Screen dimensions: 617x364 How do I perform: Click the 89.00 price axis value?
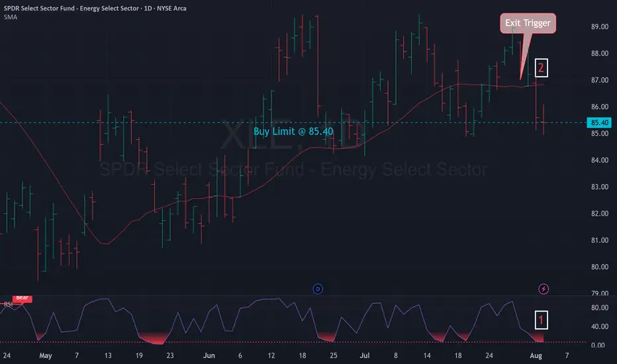click(x=599, y=26)
